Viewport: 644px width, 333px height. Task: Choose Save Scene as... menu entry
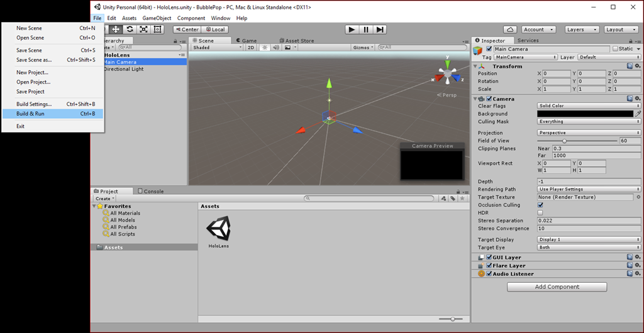[x=53, y=60]
